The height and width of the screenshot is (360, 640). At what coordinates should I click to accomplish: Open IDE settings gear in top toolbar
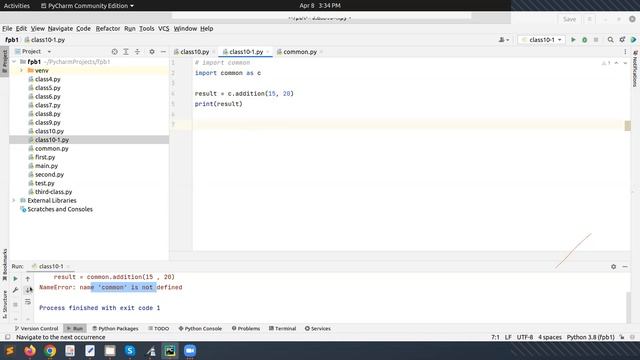622,40
